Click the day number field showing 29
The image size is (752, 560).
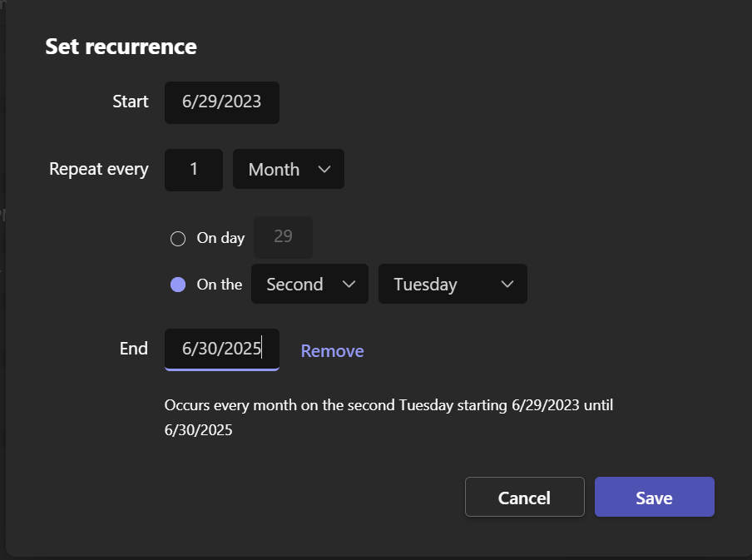283,237
